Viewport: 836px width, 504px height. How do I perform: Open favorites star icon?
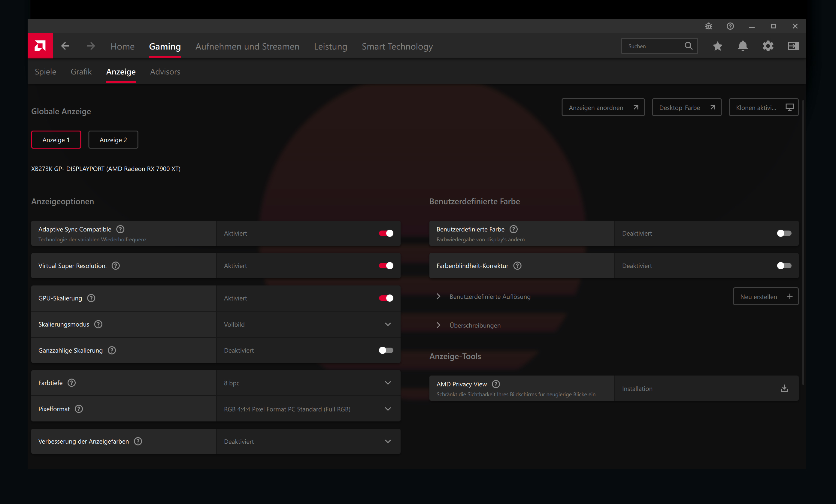click(717, 46)
